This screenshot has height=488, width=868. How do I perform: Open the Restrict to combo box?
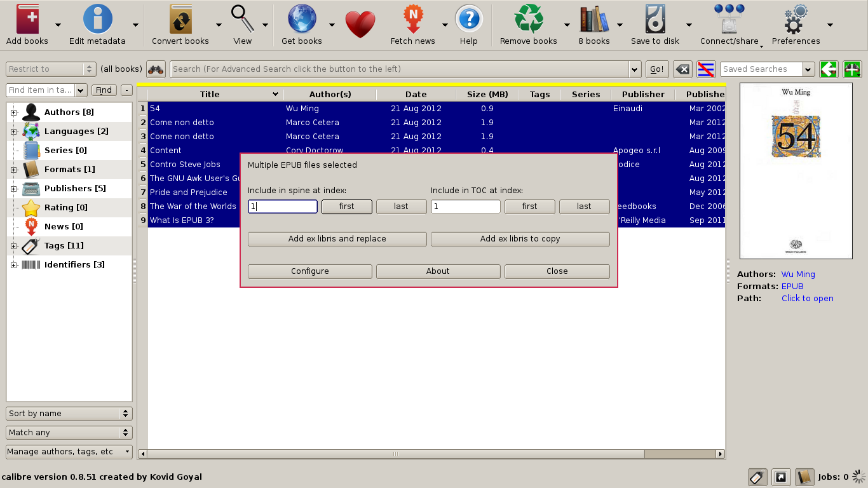51,69
